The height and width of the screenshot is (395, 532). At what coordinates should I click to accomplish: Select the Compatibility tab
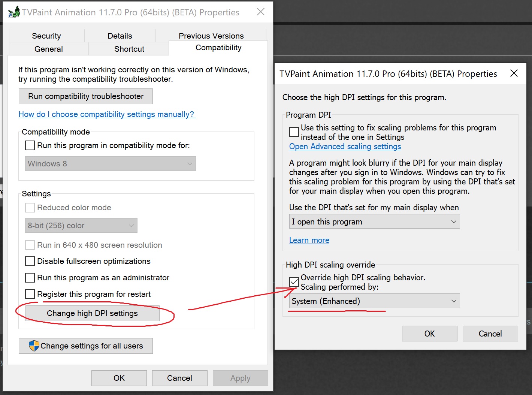click(x=218, y=48)
